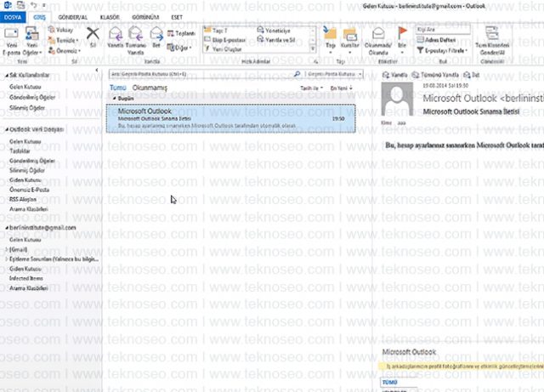Click the İlet forward icon
The height and width of the screenshot is (392, 544).
[156, 37]
